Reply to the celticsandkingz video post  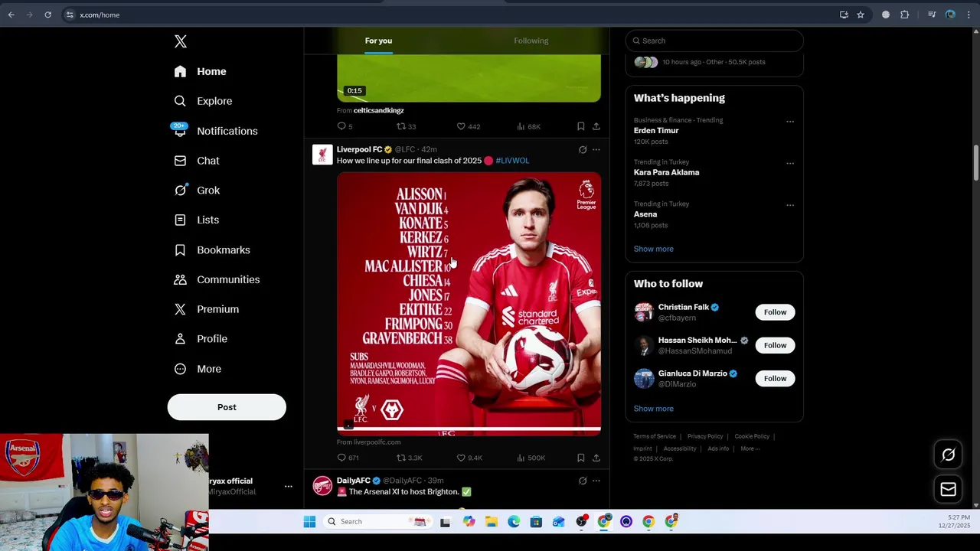tap(345, 126)
